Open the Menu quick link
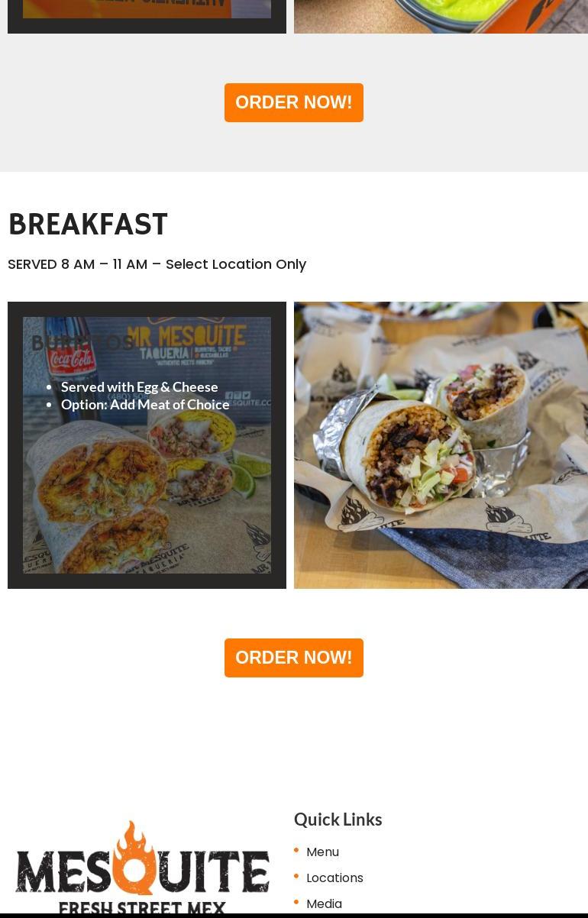 pyautogui.click(x=322, y=852)
